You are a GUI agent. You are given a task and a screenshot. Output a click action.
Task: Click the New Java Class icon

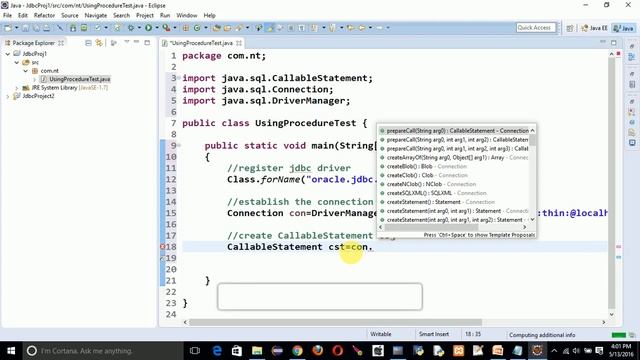click(x=197, y=28)
